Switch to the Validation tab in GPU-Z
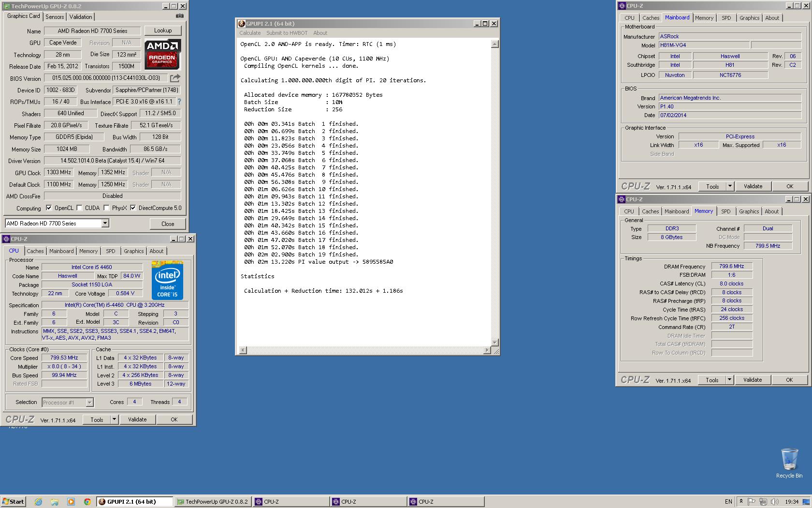812x508 pixels. point(81,16)
